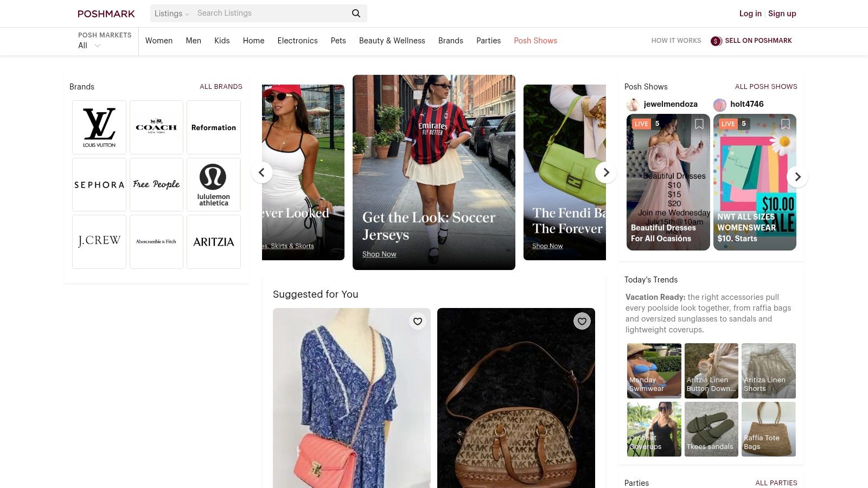The height and width of the screenshot is (488, 868).
Task: Open the J.Crew brand tile
Action: coord(99,242)
